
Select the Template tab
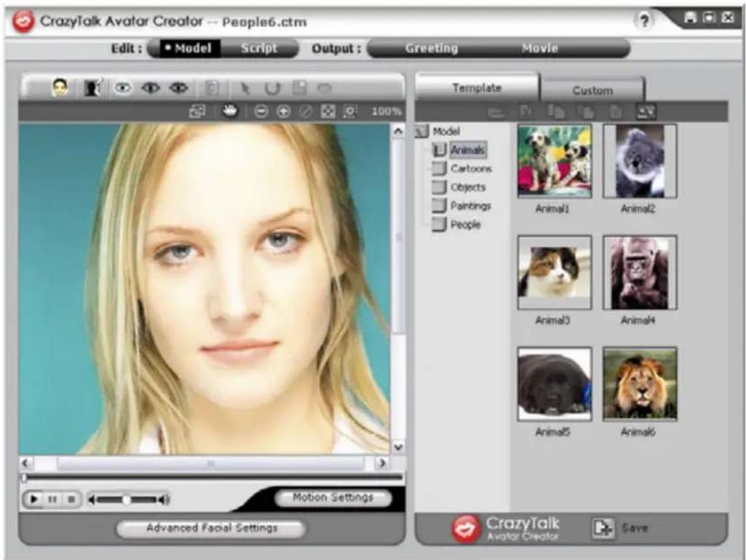tap(476, 88)
